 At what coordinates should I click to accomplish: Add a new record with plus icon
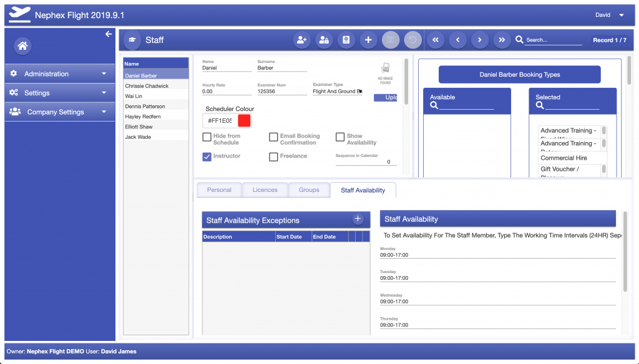pyautogui.click(x=368, y=40)
